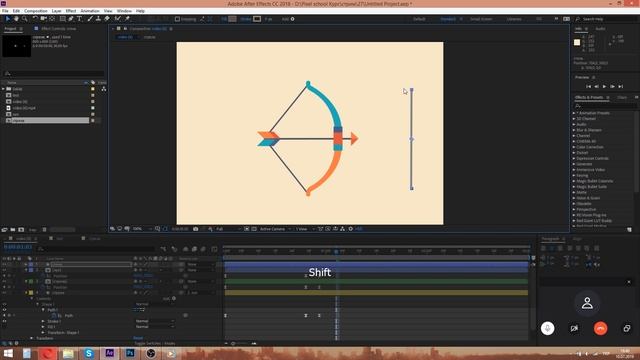Open the viewer resolution dropdown showing Full

(228, 229)
